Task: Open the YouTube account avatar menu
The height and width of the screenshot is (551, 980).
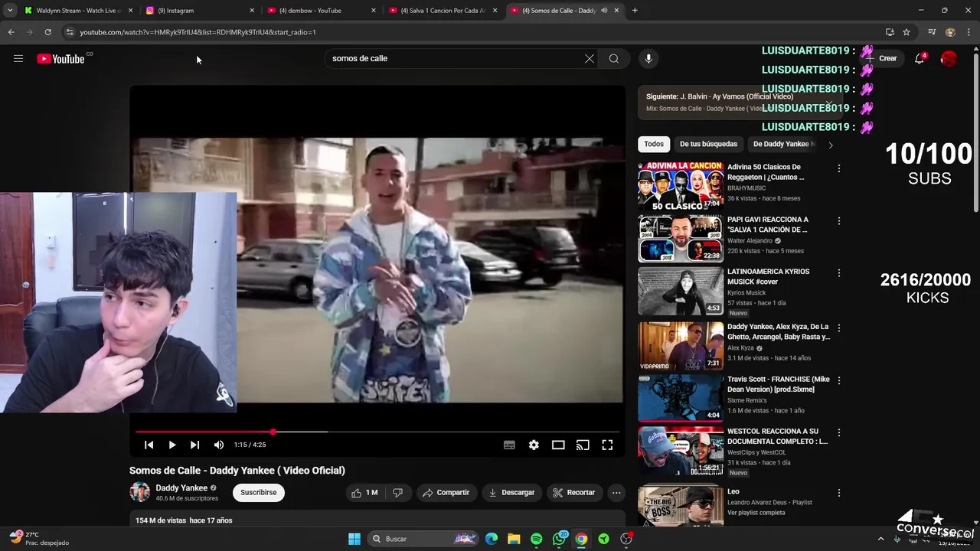Action: coord(949,58)
